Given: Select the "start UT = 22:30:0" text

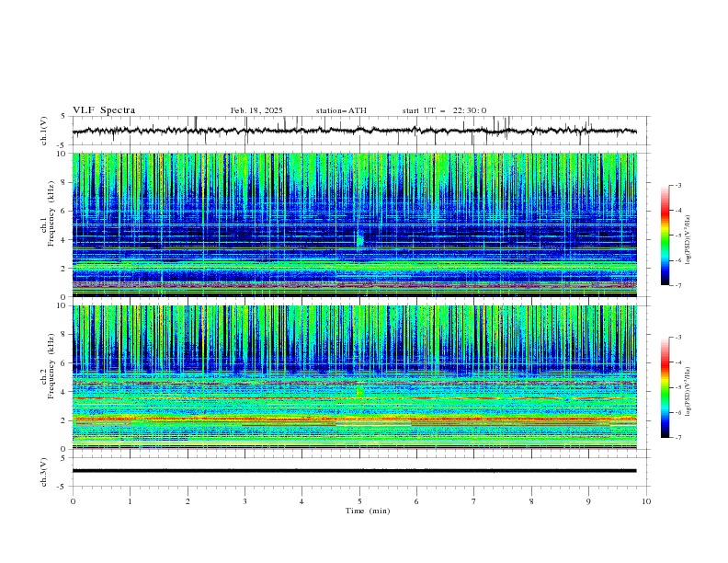Looking at the screenshot, I should point(444,110).
